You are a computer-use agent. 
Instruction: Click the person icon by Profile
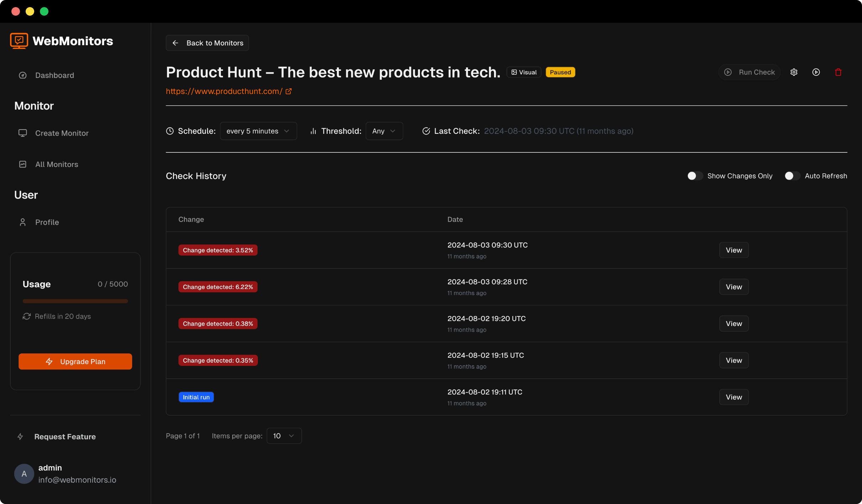(x=23, y=222)
